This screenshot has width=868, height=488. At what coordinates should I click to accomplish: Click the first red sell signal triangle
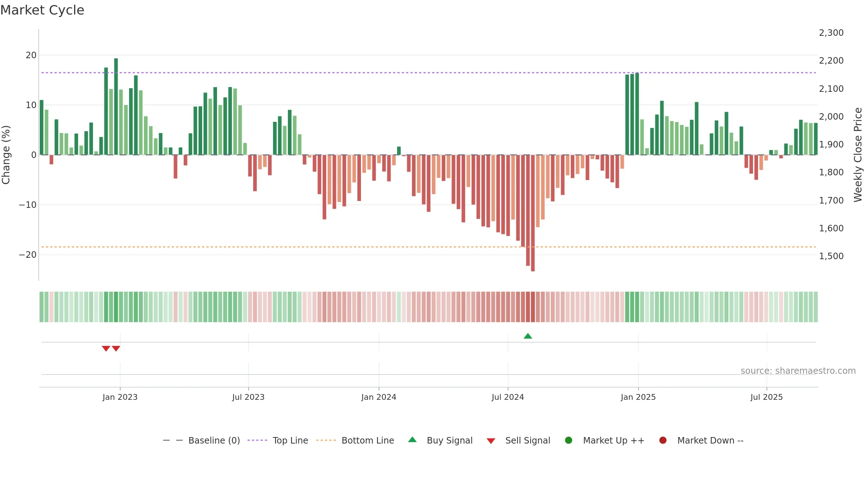coord(106,348)
